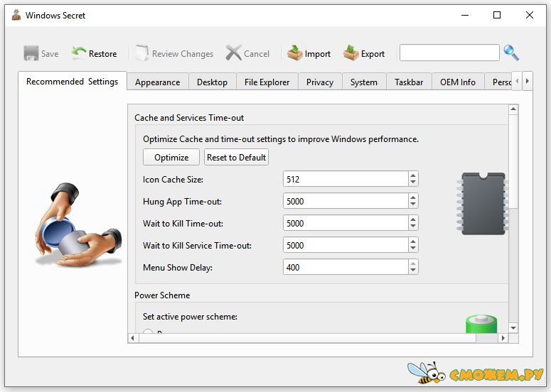Click the Windows Secret title bar app icon

16,16
